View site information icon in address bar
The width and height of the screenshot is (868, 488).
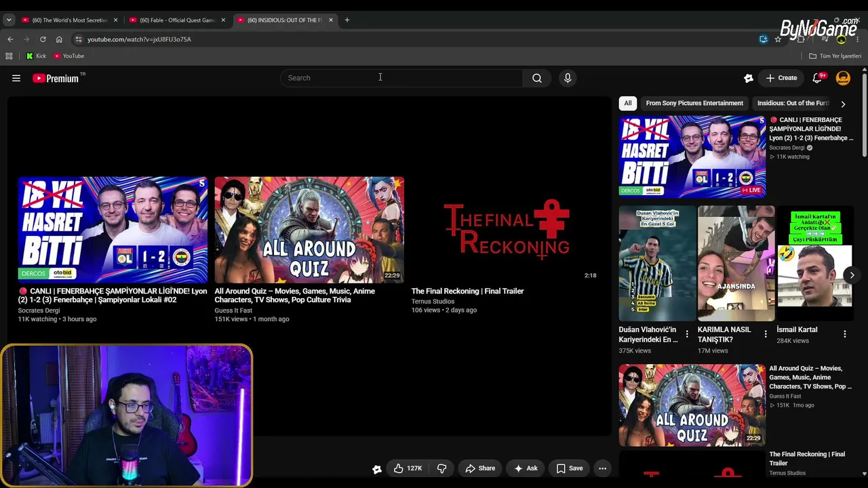coord(79,39)
